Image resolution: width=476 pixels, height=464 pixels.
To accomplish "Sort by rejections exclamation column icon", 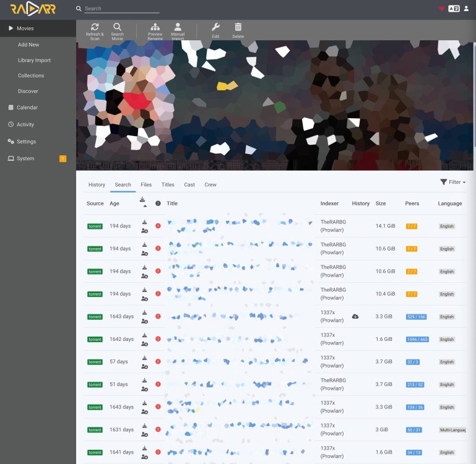I will click(x=158, y=204).
